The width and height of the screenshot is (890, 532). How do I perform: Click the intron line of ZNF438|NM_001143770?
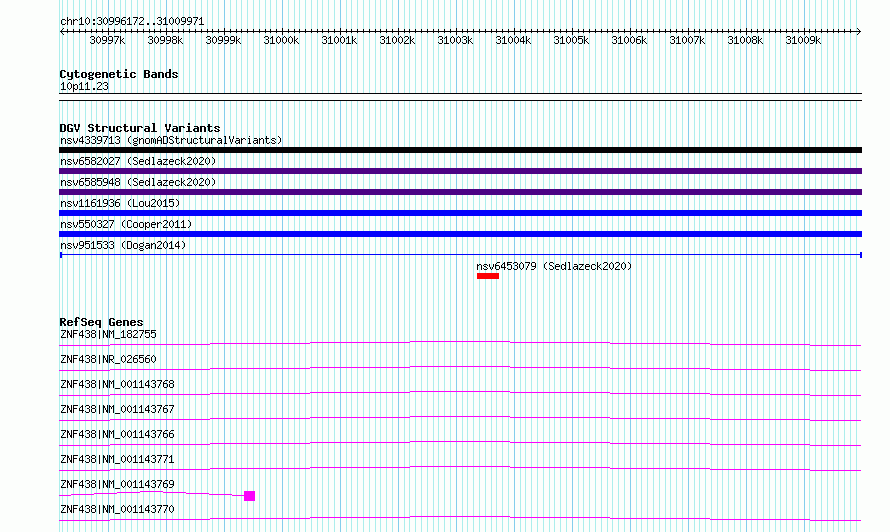pos(460,518)
